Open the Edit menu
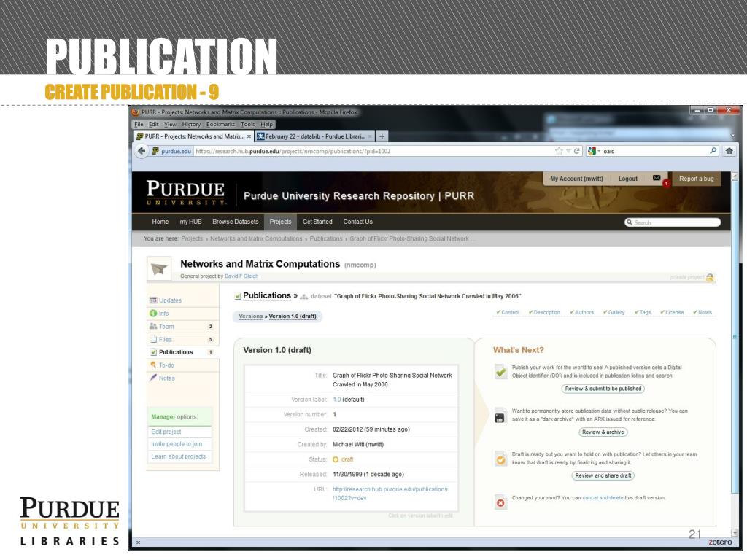747x560 pixels. (x=153, y=124)
